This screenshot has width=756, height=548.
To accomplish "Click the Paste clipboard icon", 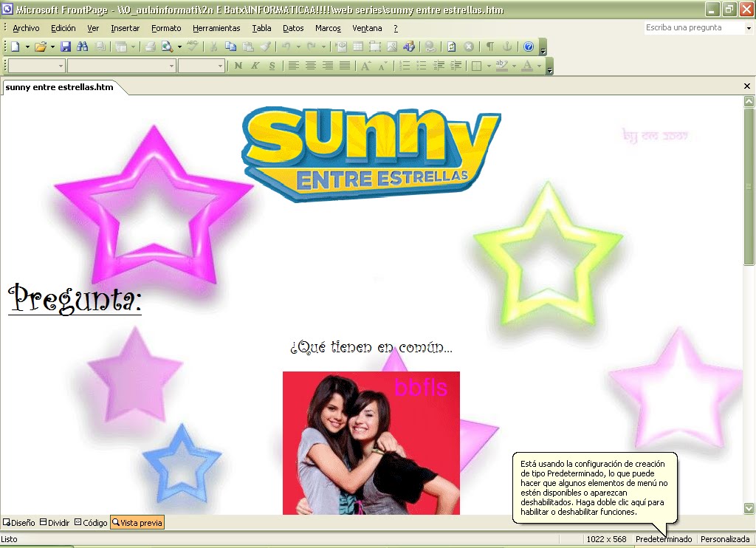I will [248, 47].
